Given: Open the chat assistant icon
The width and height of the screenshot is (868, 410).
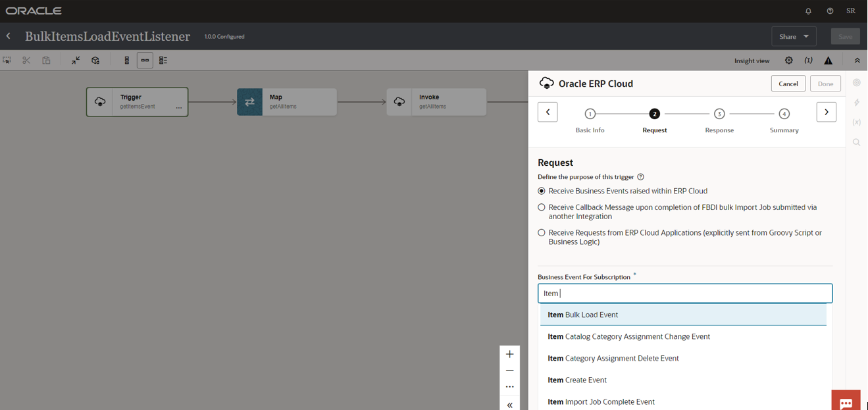Looking at the screenshot, I should (846, 401).
